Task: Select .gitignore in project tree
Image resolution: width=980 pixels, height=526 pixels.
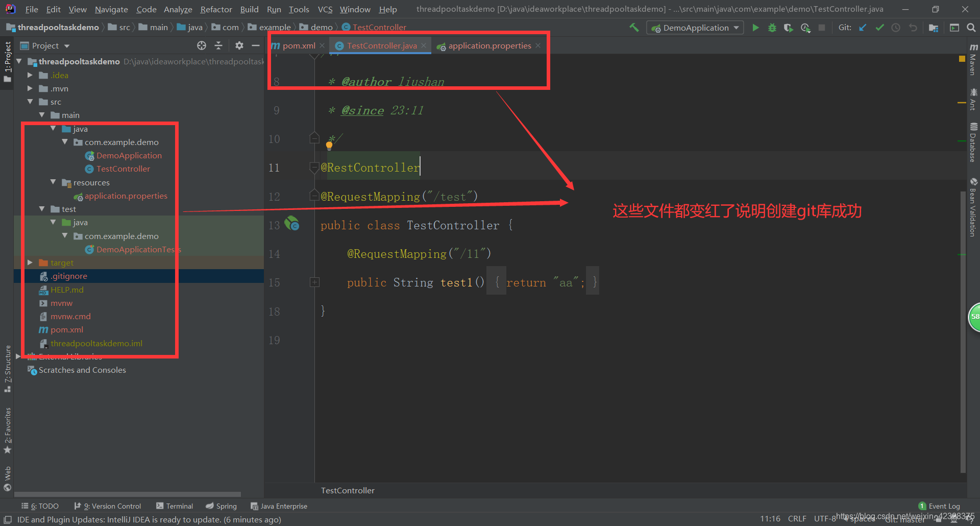Action: click(x=69, y=276)
